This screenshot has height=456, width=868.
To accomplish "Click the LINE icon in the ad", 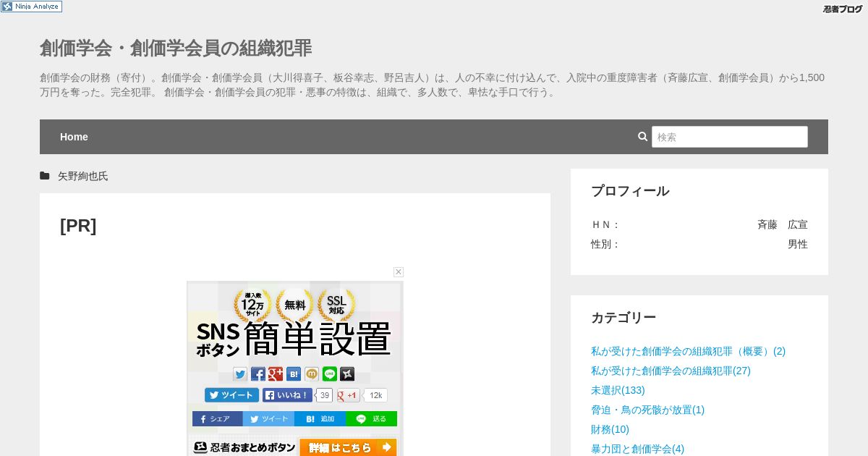I will 330,374.
